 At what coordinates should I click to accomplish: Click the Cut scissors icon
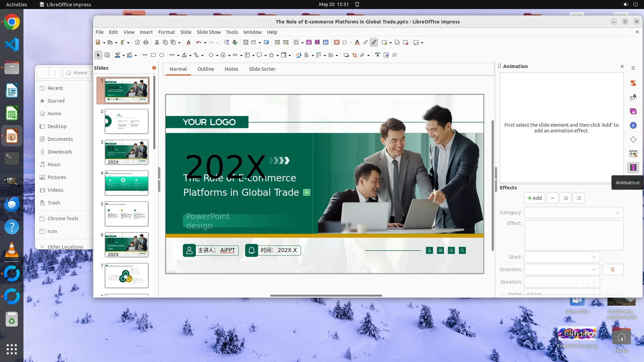click(157, 43)
